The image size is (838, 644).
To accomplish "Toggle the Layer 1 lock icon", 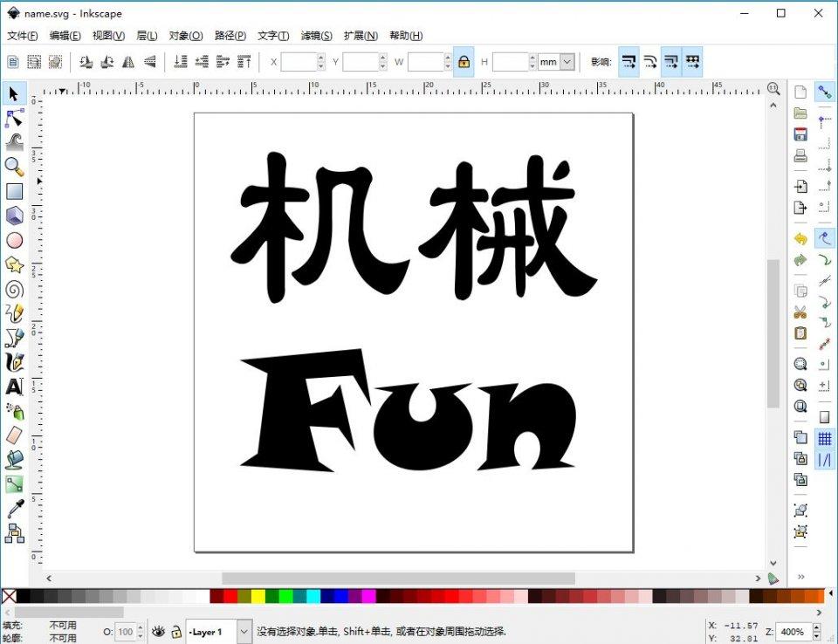I will (x=175, y=631).
